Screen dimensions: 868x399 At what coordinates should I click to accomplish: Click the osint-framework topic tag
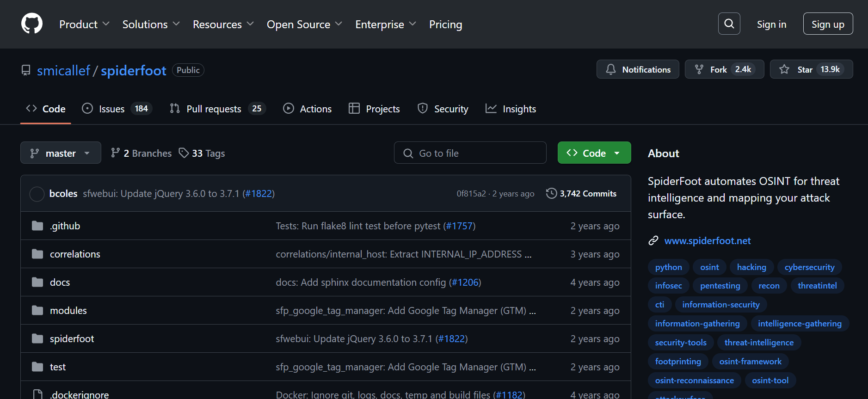pos(750,361)
